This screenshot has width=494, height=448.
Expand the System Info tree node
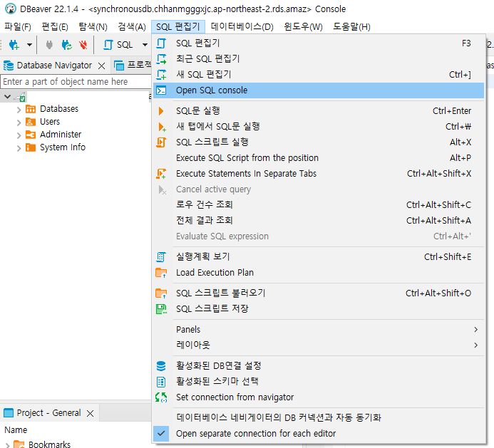(19, 148)
